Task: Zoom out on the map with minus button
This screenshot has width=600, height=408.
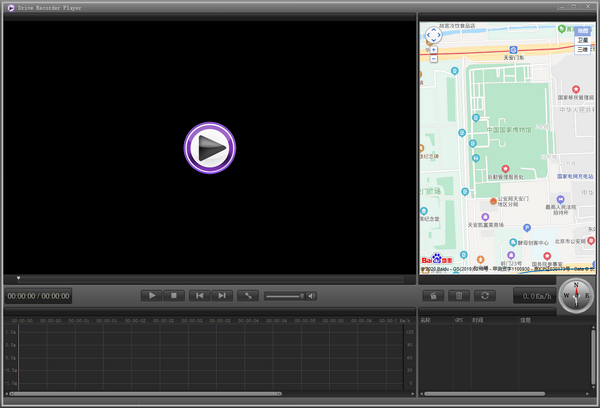Action: 433,58
